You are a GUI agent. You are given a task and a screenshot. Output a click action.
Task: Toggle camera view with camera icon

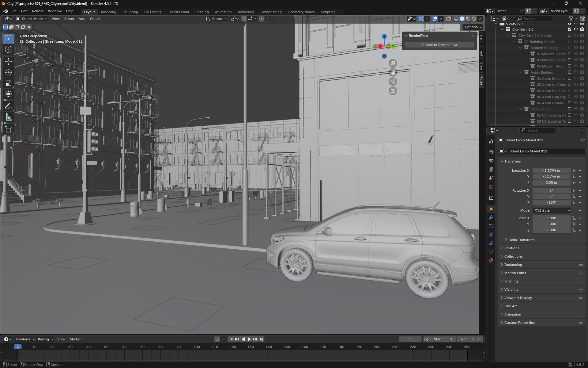pyautogui.click(x=393, y=82)
